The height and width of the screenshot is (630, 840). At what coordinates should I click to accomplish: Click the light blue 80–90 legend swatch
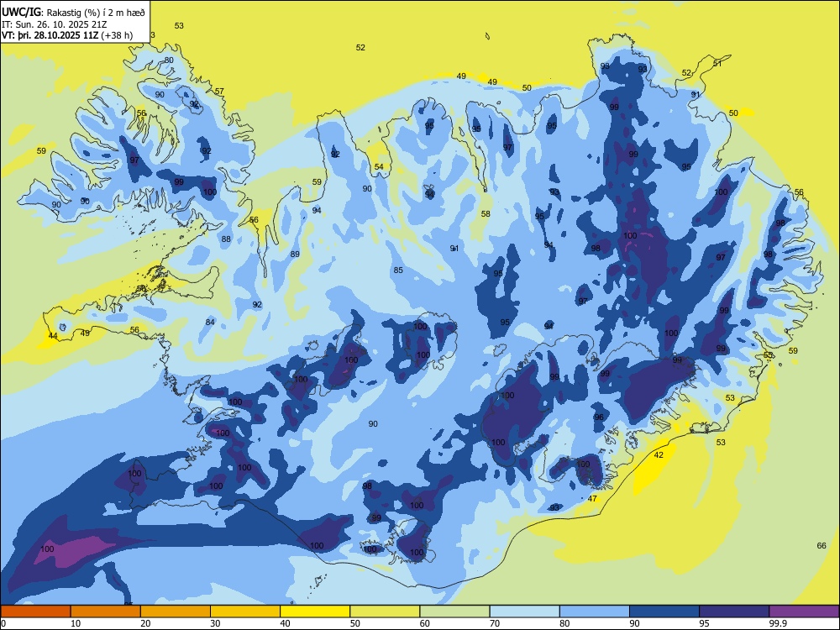pyautogui.click(x=595, y=612)
